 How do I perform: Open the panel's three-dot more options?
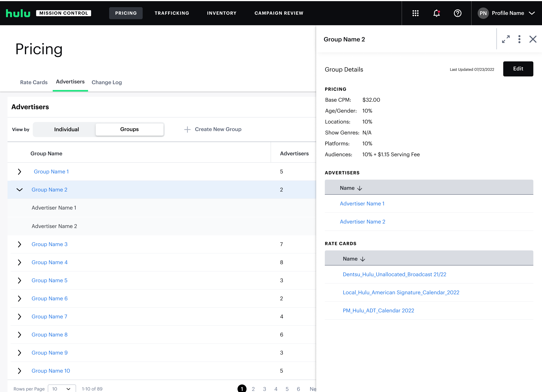click(519, 39)
